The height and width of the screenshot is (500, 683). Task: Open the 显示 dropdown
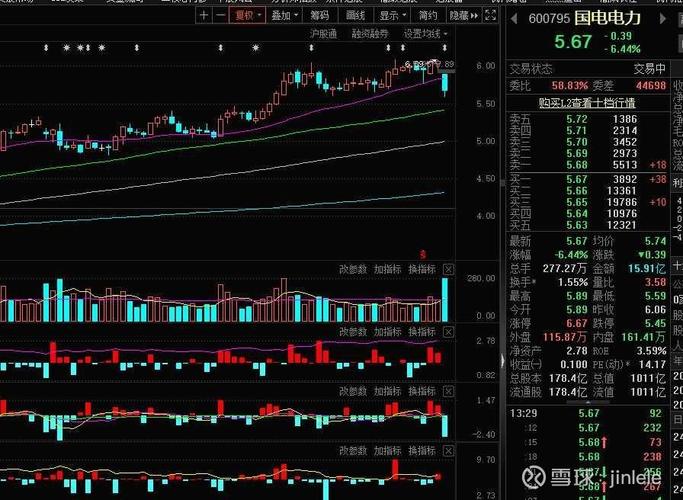point(392,16)
